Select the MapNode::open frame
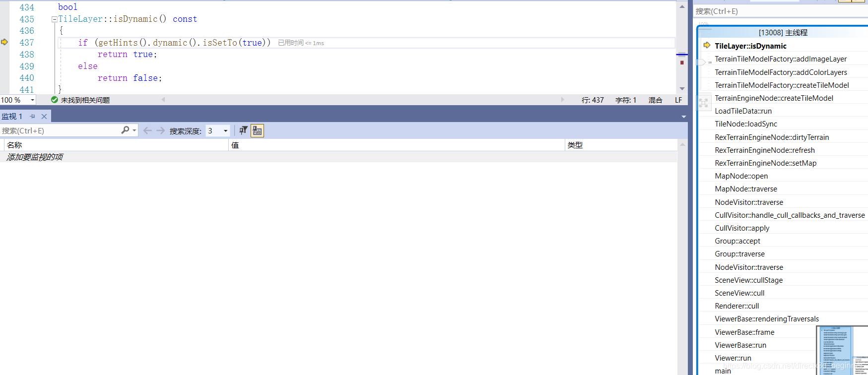The image size is (868, 375). click(741, 176)
